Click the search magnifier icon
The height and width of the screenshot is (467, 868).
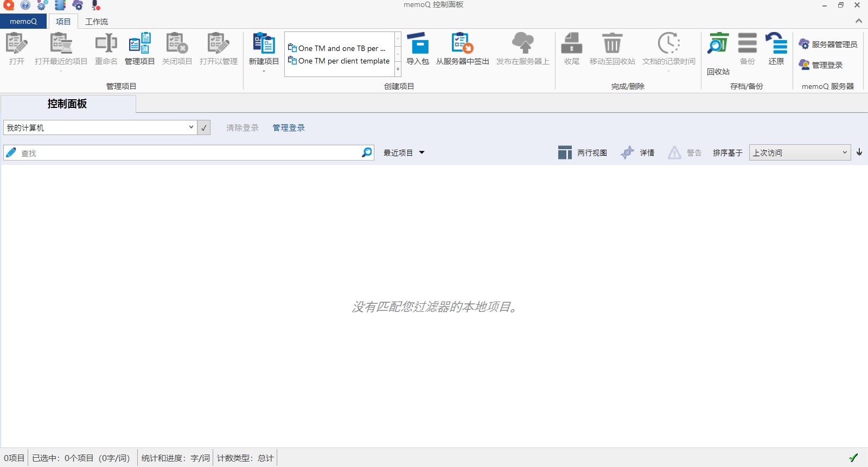[x=367, y=152]
